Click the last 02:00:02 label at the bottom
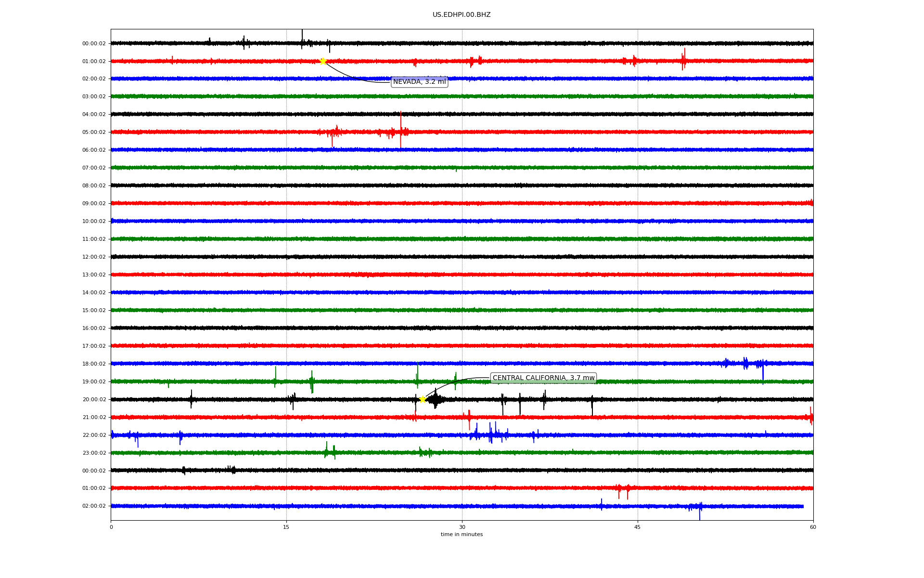The width and height of the screenshot is (924, 578). [94, 506]
